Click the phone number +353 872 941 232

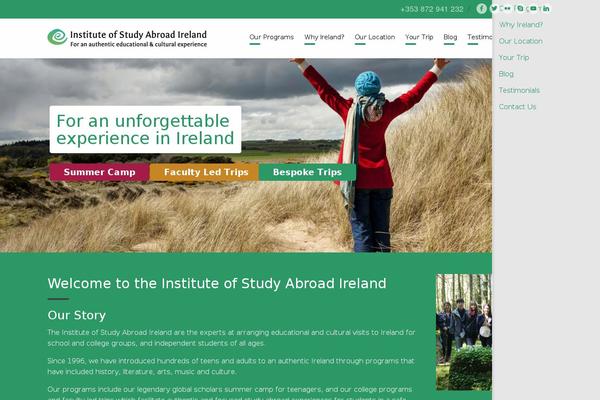pos(432,9)
